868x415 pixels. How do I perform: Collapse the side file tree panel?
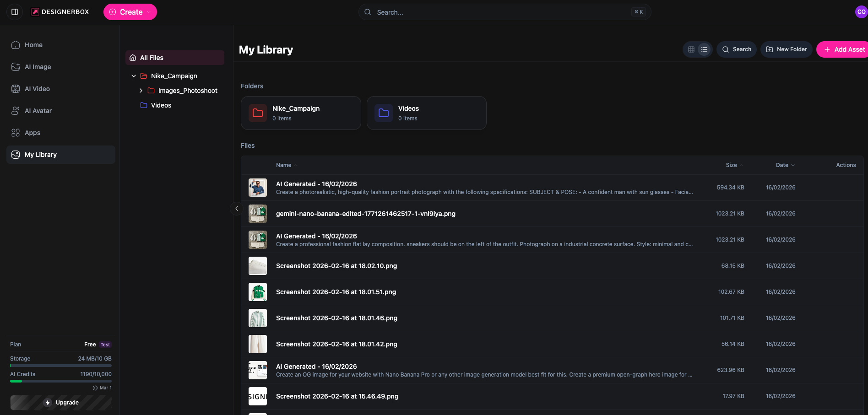[236, 208]
